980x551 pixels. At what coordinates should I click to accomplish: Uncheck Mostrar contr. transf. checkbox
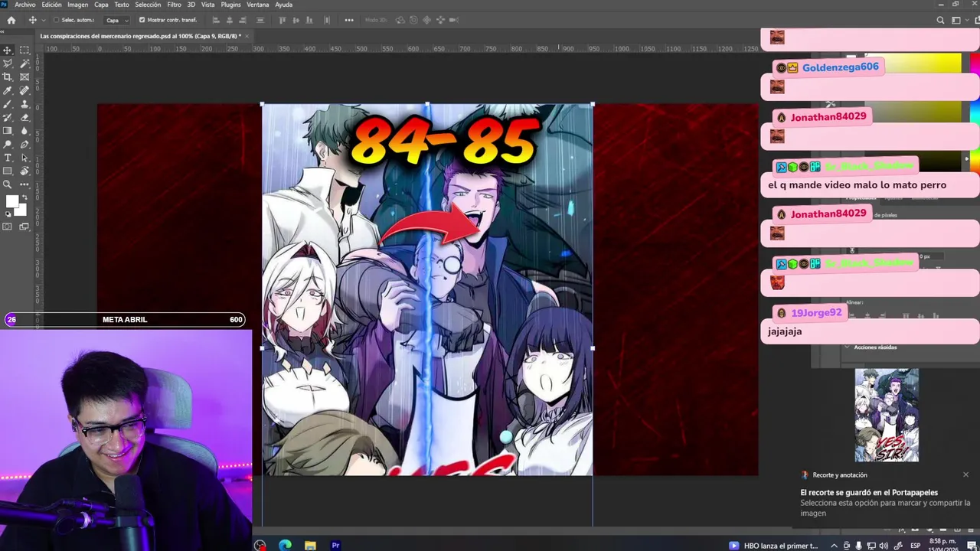pyautogui.click(x=142, y=20)
